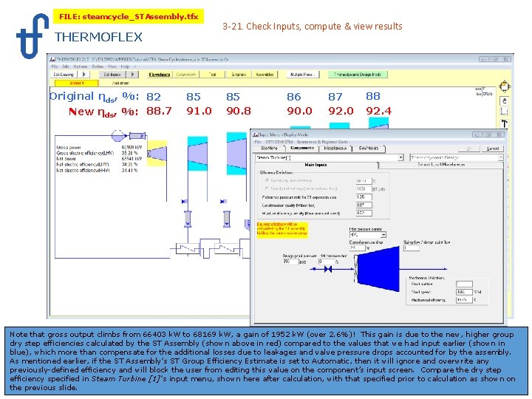Open Help menu in main window
The image size is (532, 399).
[125, 66]
